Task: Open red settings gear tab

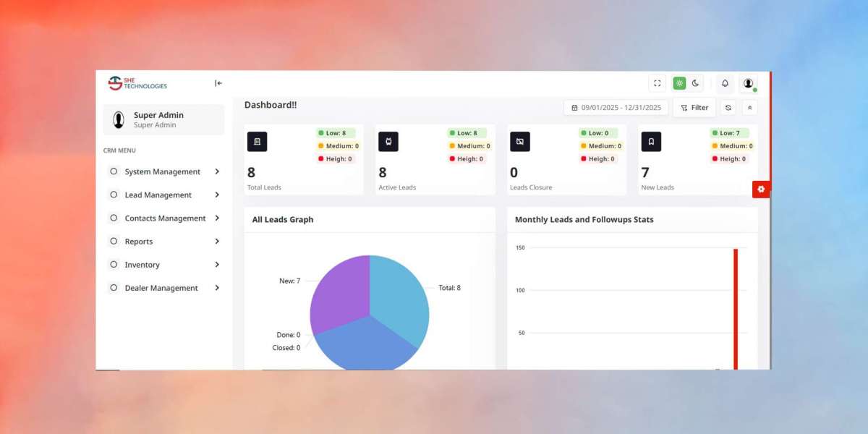Action: pyautogui.click(x=761, y=189)
